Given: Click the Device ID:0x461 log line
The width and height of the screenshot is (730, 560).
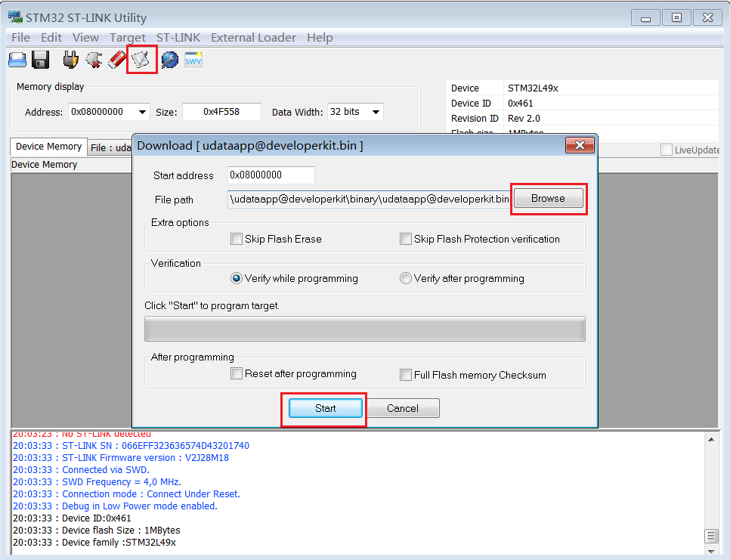Looking at the screenshot, I should tap(72, 518).
